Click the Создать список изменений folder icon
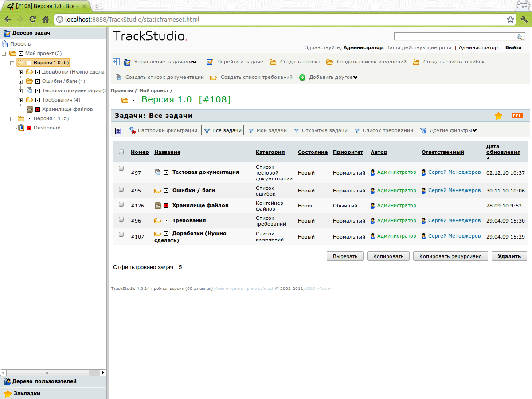Image resolution: width=532 pixels, height=399 pixels. click(329, 62)
